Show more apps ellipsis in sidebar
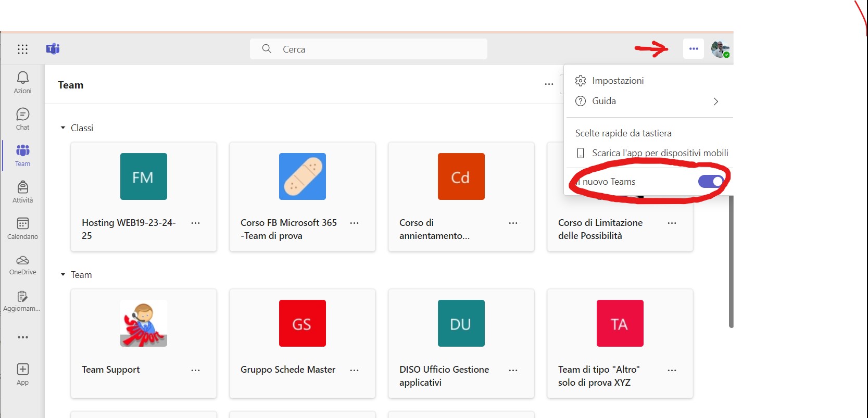868x418 pixels. (x=22, y=337)
